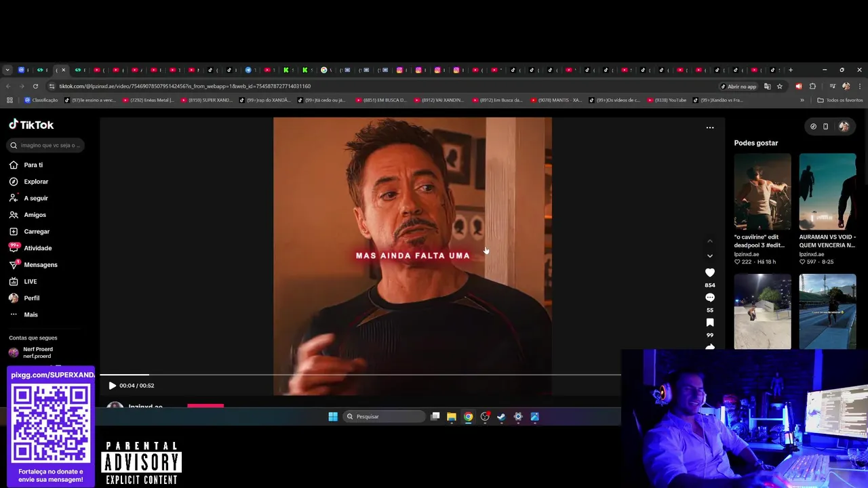Expand hidden bookmarks double chevron
Image resolution: width=868 pixels, height=488 pixels.
802,100
